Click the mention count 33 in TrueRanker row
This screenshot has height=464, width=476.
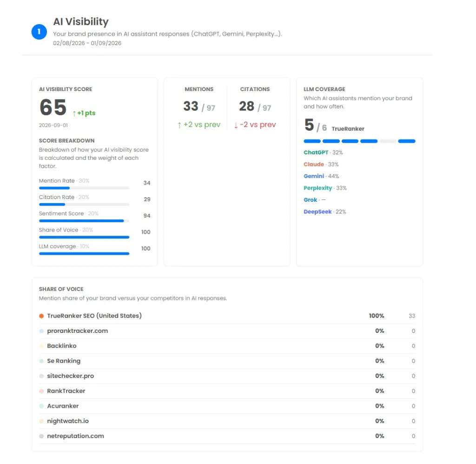[x=412, y=316]
